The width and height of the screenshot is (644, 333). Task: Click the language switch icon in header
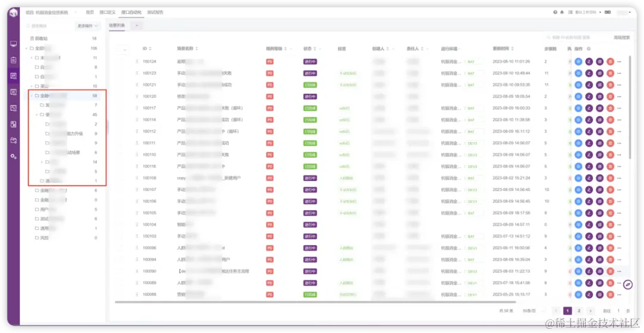608,13
